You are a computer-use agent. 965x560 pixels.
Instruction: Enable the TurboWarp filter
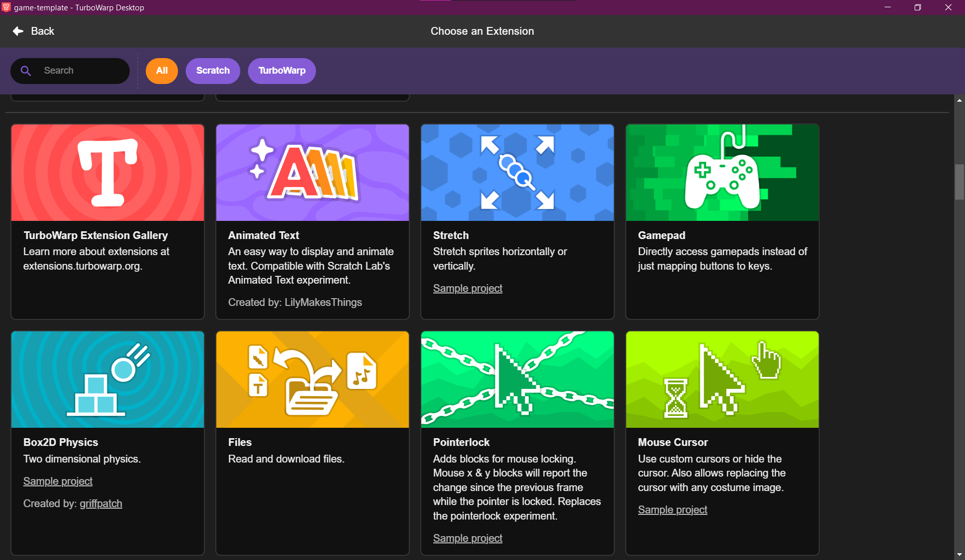pyautogui.click(x=282, y=71)
